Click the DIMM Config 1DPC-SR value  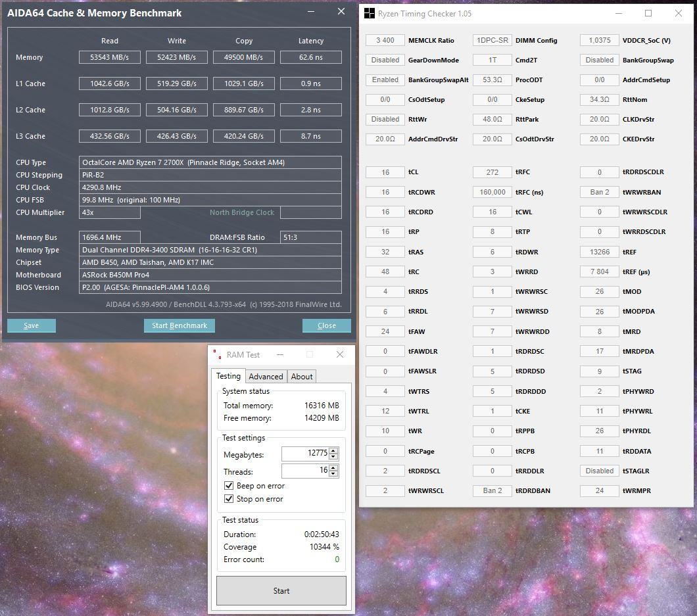click(492, 41)
